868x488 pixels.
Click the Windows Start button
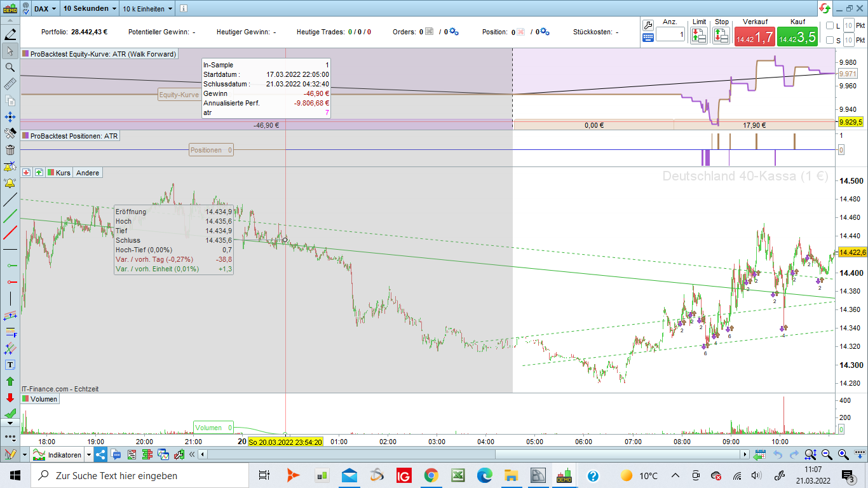(15, 475)
